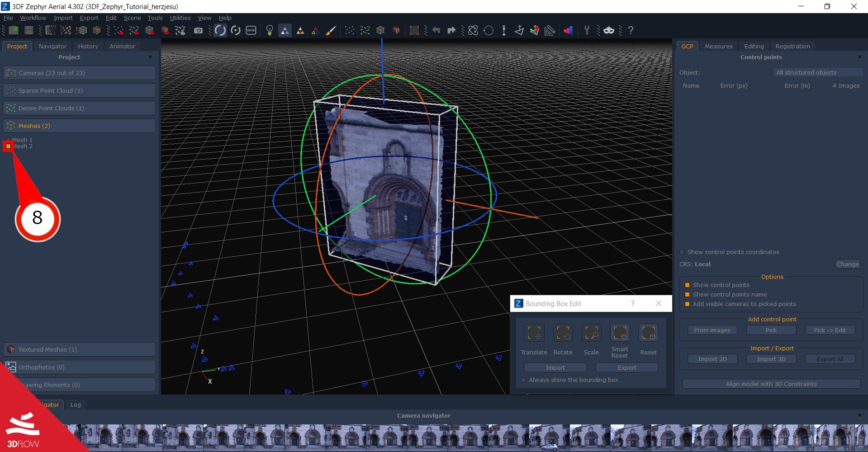Toggle Add visible cameras to picked points
The width and height of the screenshot is (868, 452).
point(687,304)
